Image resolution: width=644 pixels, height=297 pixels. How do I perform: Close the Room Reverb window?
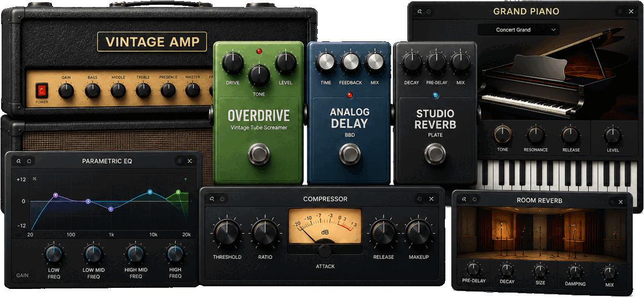[x=621, y=201]
